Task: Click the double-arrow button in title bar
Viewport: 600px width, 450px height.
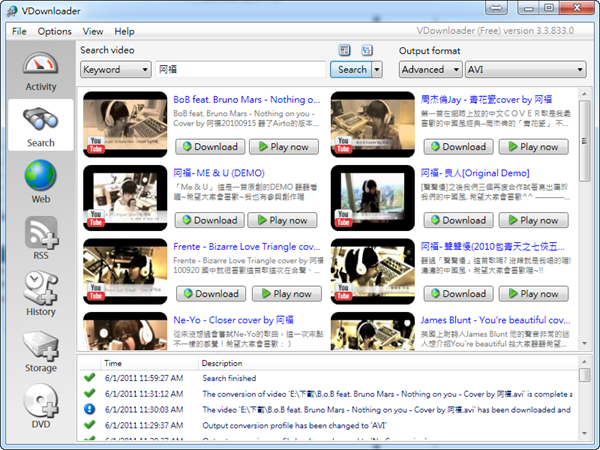Action: pos(496,8)
